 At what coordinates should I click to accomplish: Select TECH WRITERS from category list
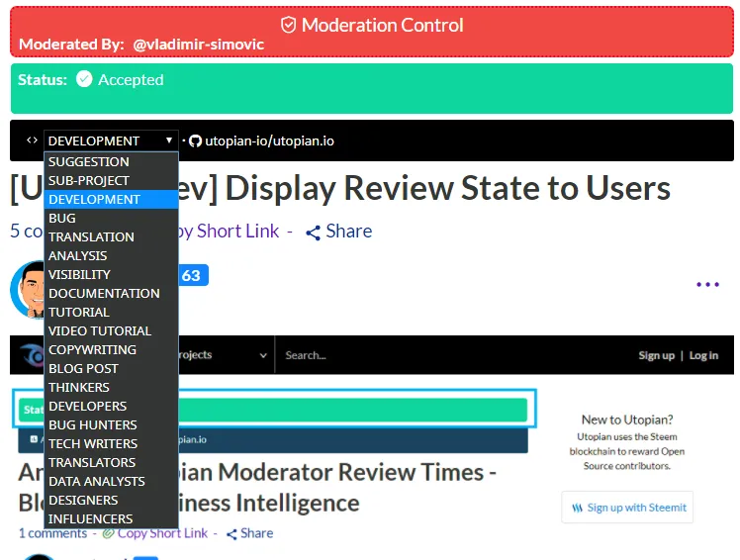pos(111,444)
